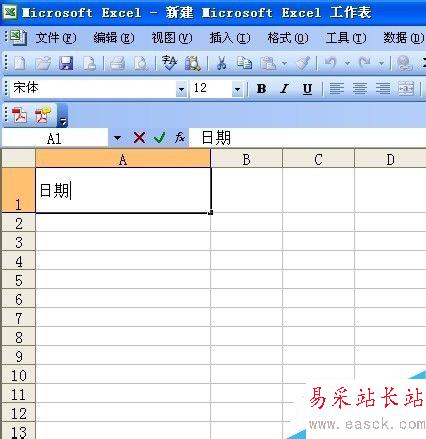Toggle Bold formatting
This screenshot has height=439, width=426.
[x=262, y=89]
